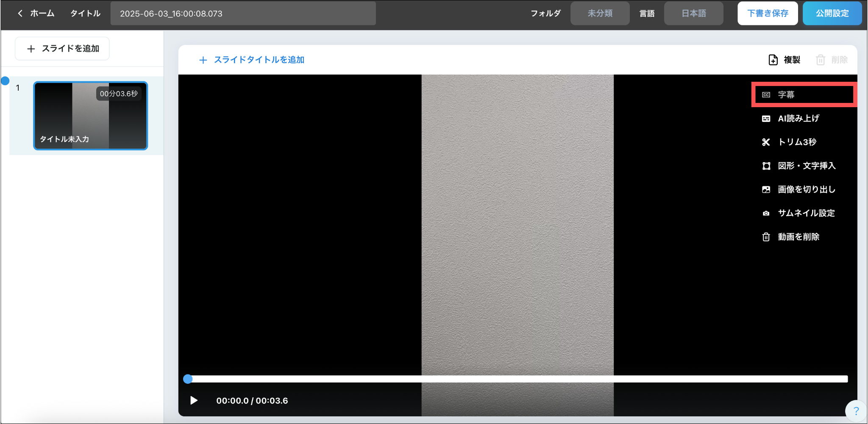Image resolution: width=868 pixels, height=424 pixels.
Task: Open 公開設定 publish settings
Action: point(832,14)
